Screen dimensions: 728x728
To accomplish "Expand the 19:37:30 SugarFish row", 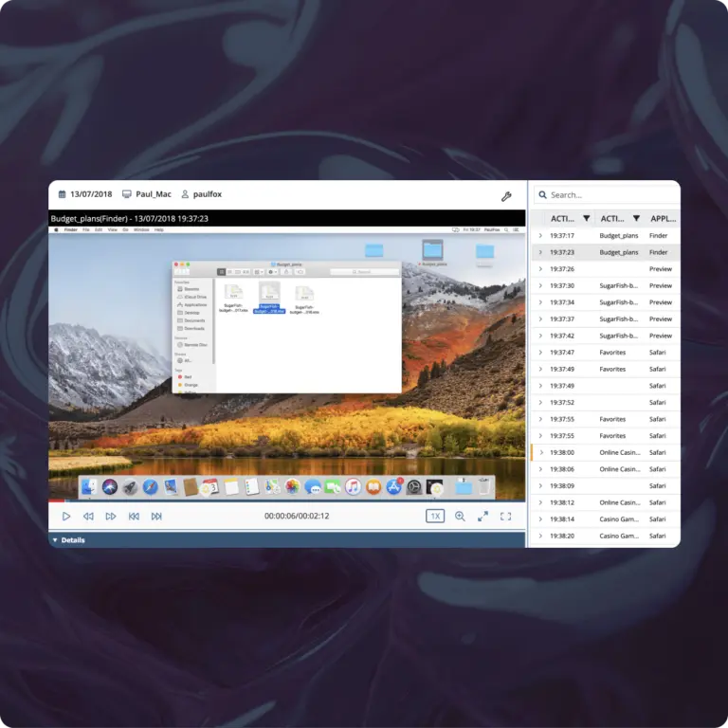I will [x=540, y=286].
